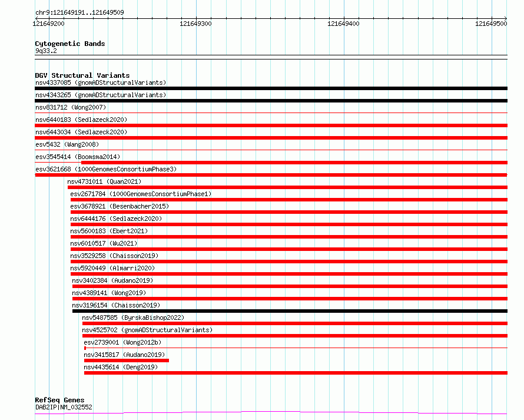Click the black bar of nsv3196154
Viewport: 524px width, 420px height.
[290, 311]
